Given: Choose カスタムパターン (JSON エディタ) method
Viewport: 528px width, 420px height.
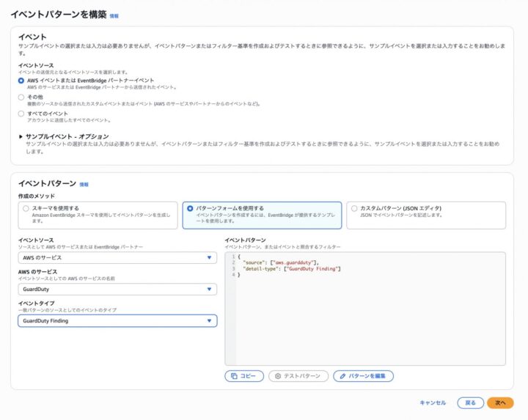Looking at the screenshot, I should [x=354, y=208].
